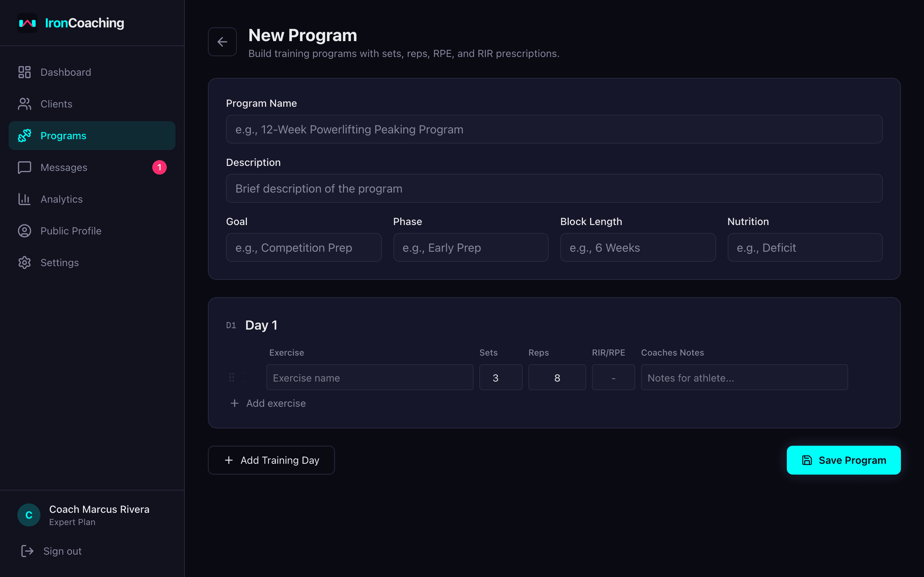The image size is (924, 577).
Task: Click Add Training Day
Action: click(271, 460)
